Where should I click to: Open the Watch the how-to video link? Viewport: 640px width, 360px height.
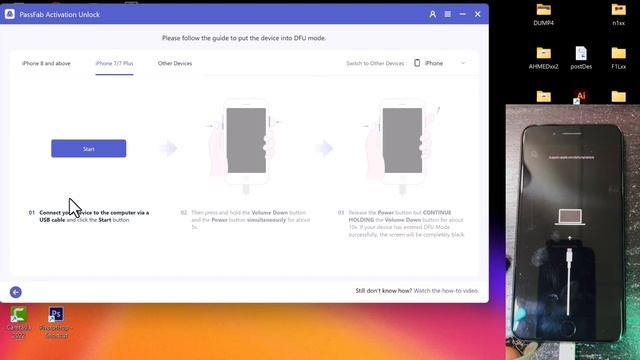point(446,291)
